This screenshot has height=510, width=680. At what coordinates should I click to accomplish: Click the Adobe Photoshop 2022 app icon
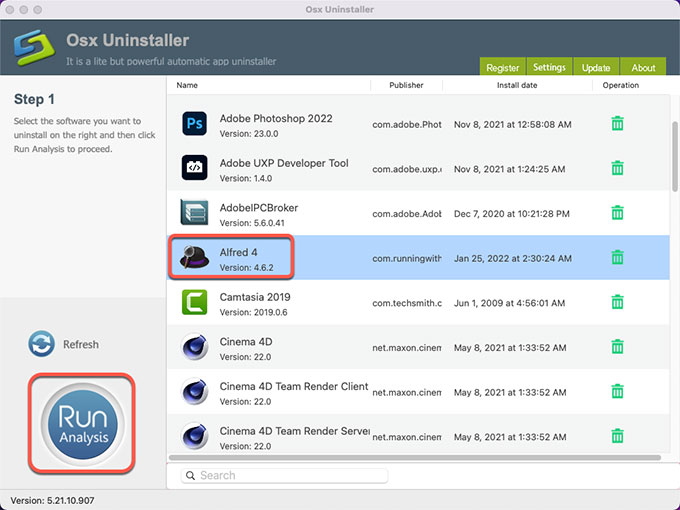[x=194, y=124]
